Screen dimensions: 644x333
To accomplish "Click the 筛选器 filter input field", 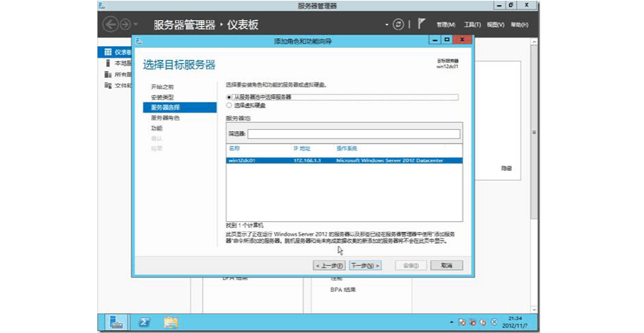I will pos(353,134).
